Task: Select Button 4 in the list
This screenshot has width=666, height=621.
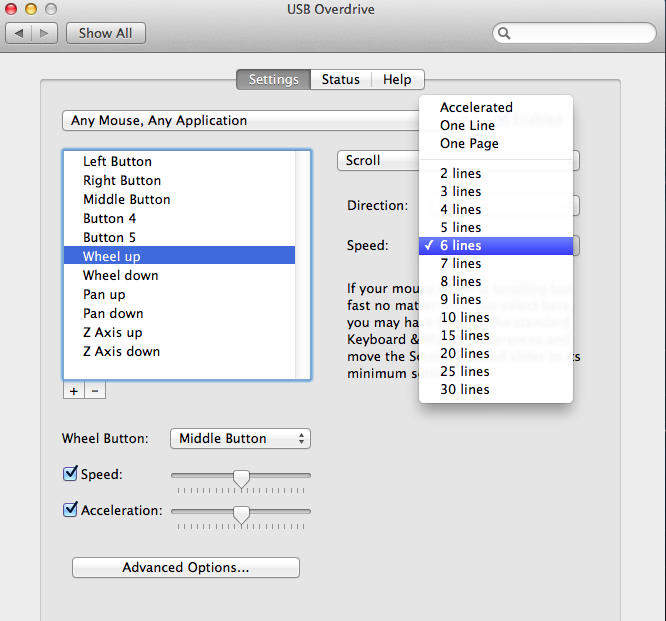Action: [x=179, y=218]
